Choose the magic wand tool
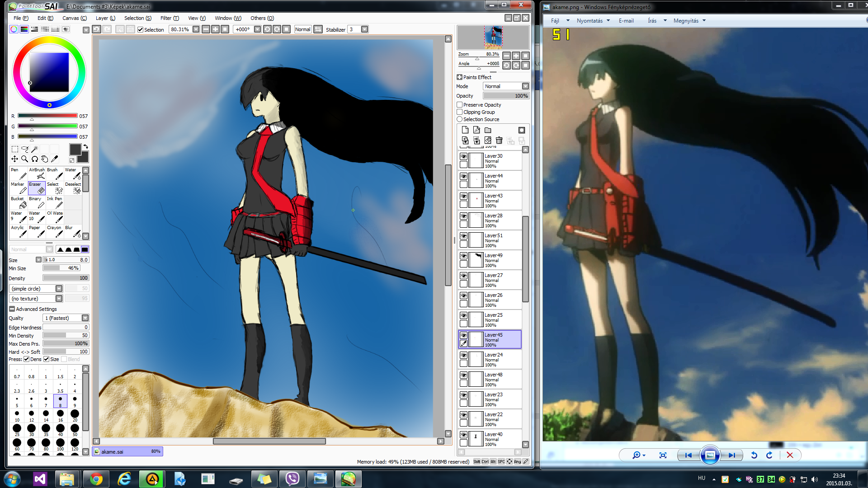The width and height of the screenshot is (868, 488). click(x=34, y=149)
